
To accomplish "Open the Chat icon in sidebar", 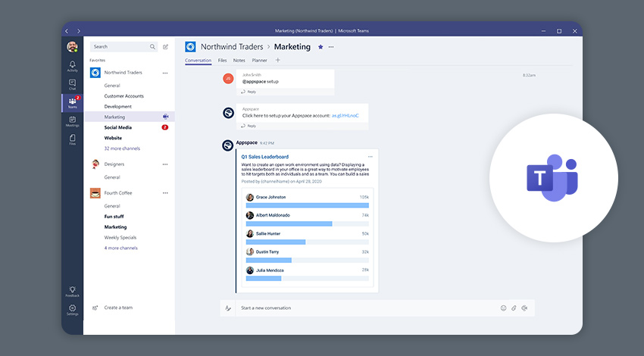I will click(72, 84).
